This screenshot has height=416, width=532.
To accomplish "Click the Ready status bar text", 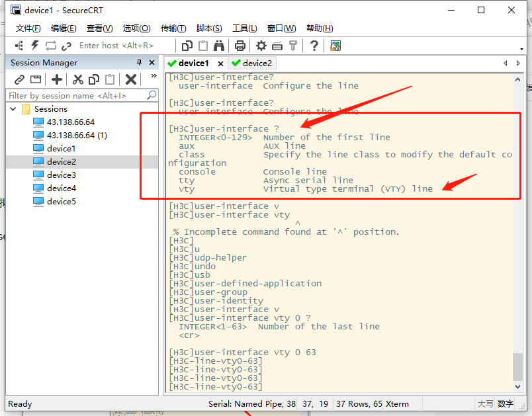I will 20,404.
